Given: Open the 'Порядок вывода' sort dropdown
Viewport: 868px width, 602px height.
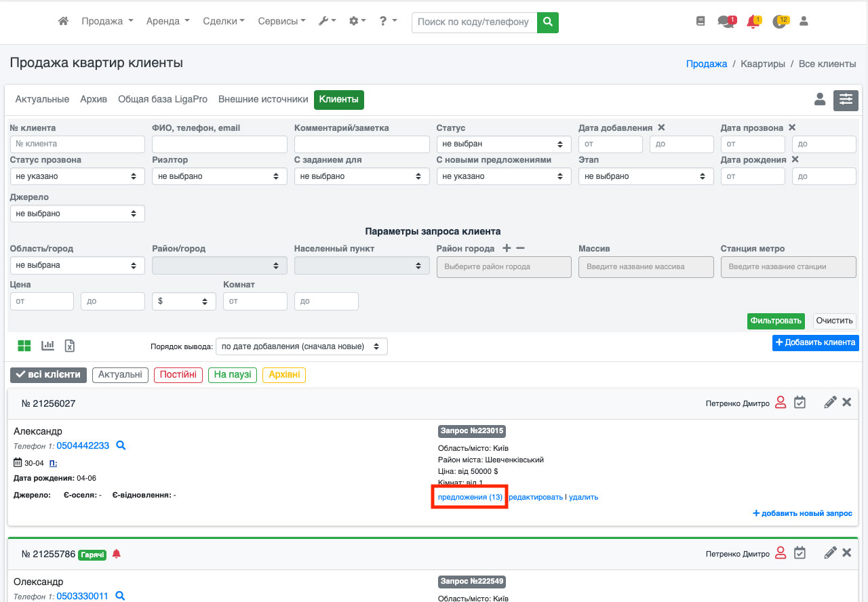Looking at the screenshot, I should pyautogui.click(x=301, y=346).
